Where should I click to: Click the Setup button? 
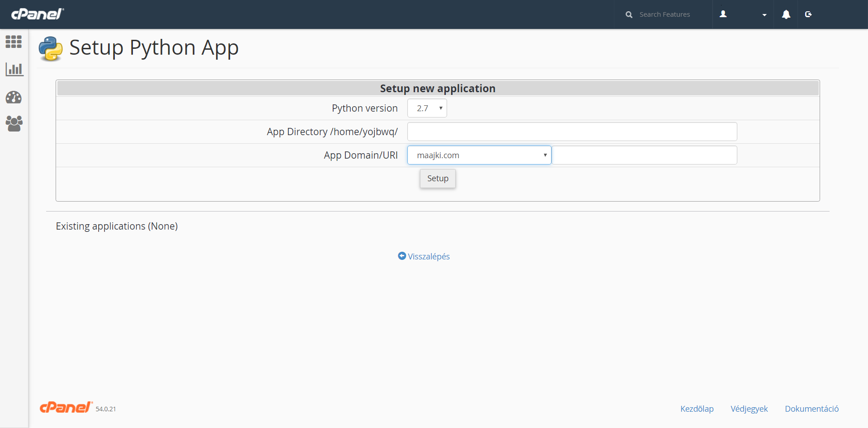click(x=438, y=179)
